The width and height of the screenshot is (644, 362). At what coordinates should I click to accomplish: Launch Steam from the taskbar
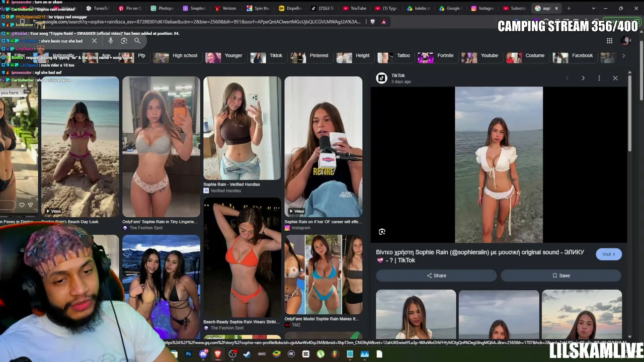coord(247,354)
